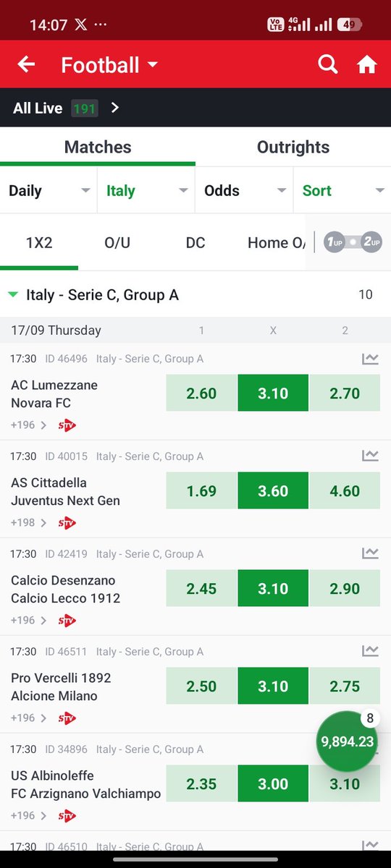391x868 pixels.
Task: Open the Daily filter dropdown
Action: coord(49,190)
